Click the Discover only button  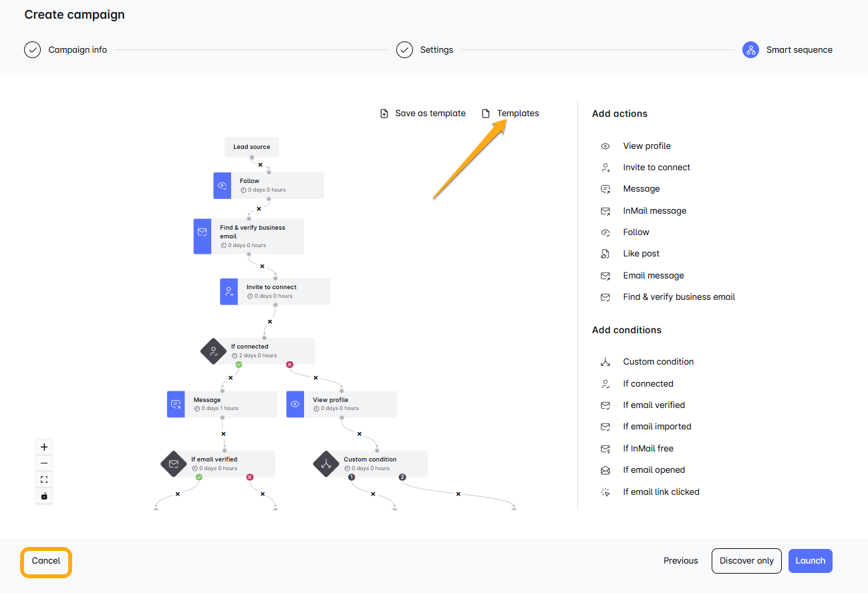click(x=746, y=561)
